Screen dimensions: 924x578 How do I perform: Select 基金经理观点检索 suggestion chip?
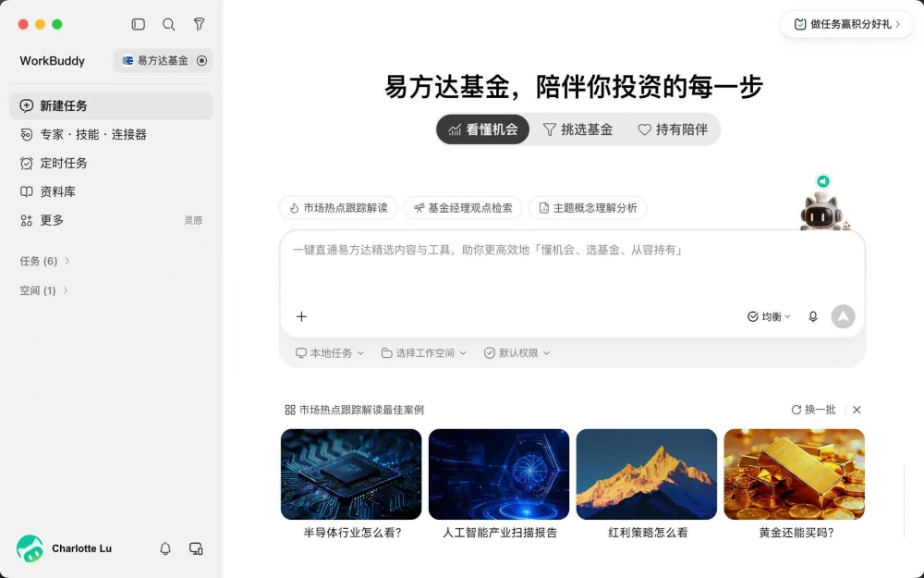click(x=463, y=207)
